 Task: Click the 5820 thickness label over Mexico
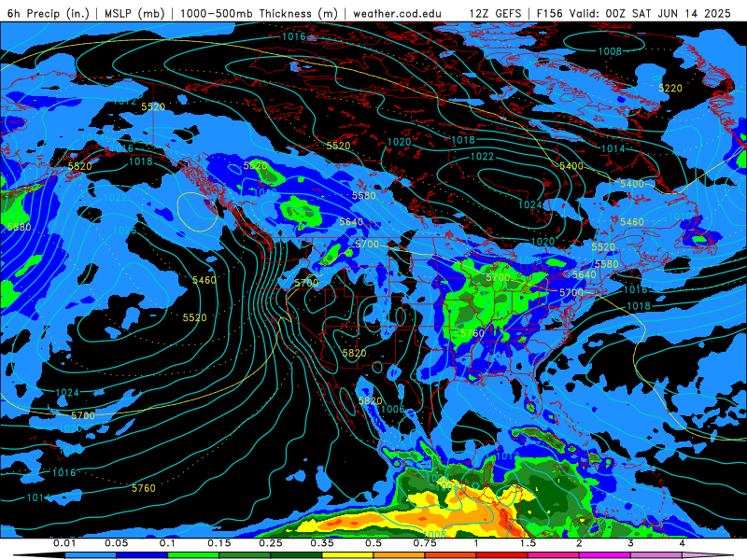click(x=370, y=401)
